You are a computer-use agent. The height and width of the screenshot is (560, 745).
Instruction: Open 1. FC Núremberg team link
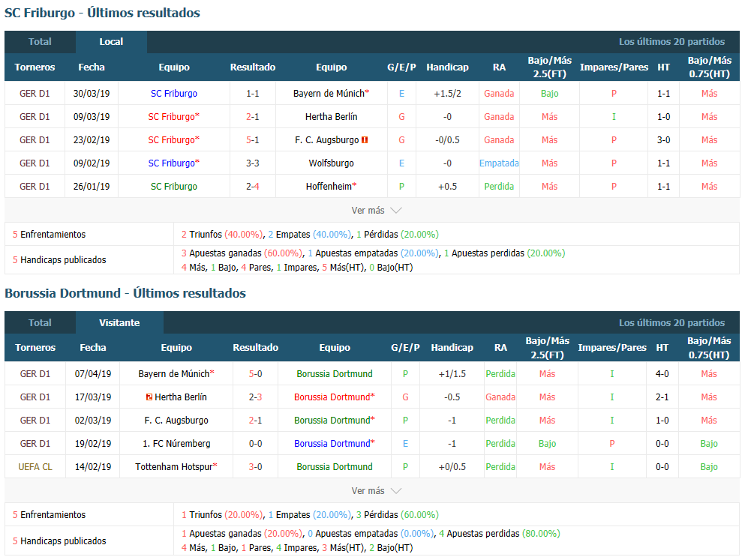coord(176,444)
